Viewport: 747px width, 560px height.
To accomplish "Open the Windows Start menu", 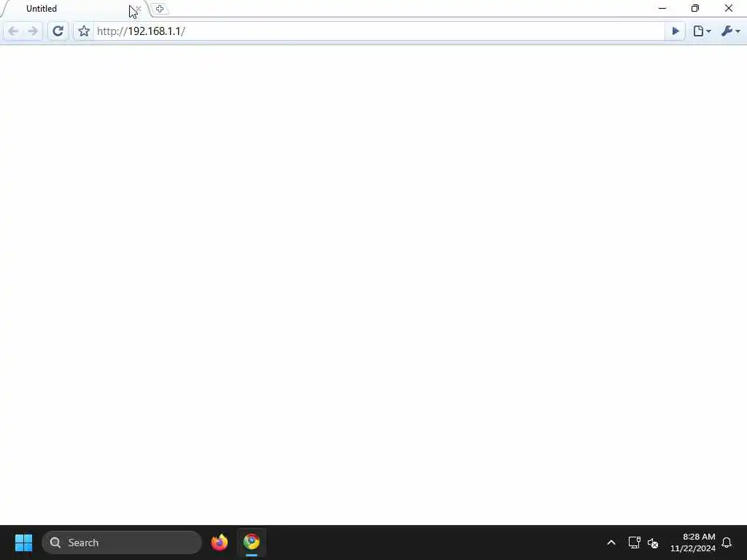I will pyautogui.click(x=23, y=542).
